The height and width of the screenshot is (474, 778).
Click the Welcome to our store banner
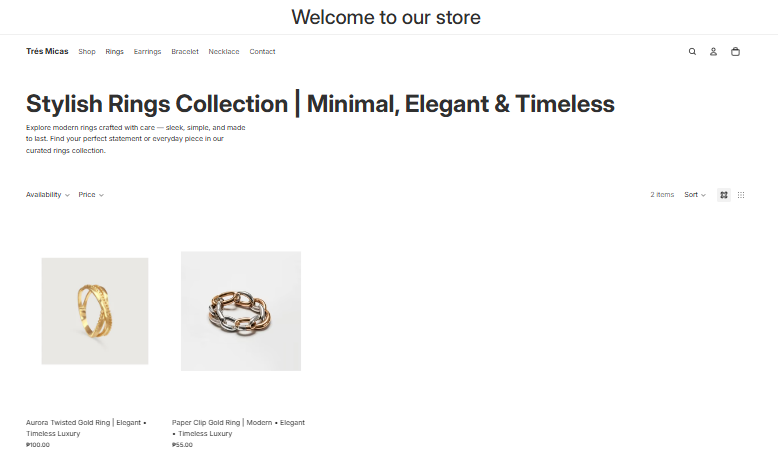click(x=386, y=17)
